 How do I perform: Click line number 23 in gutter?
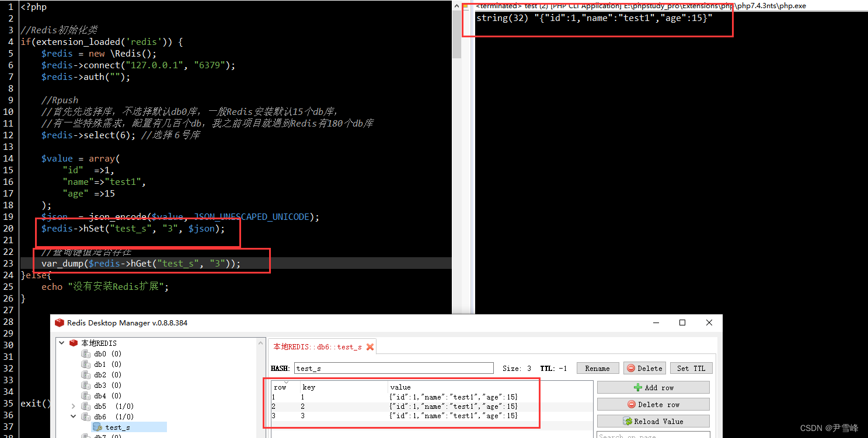tap(8, 263)
